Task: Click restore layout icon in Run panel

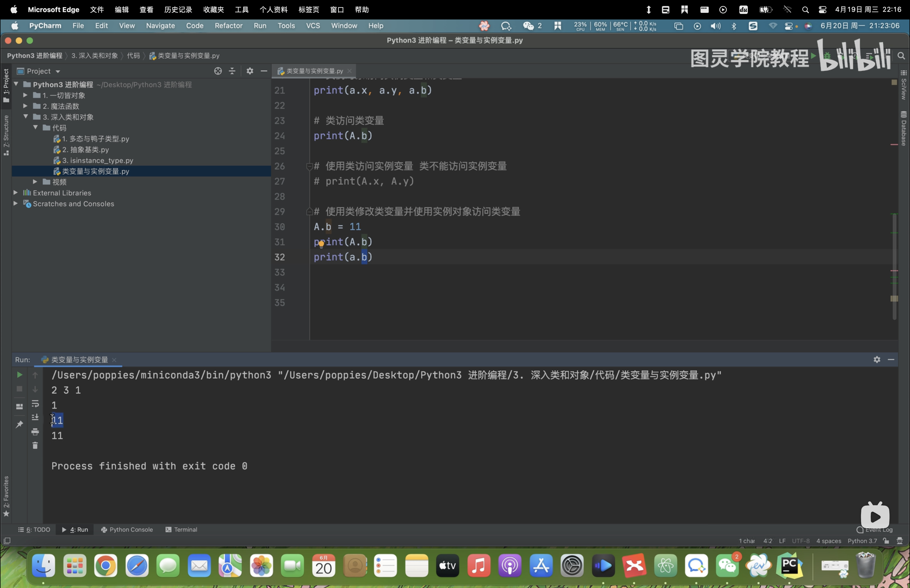Action: click(19, 407)
